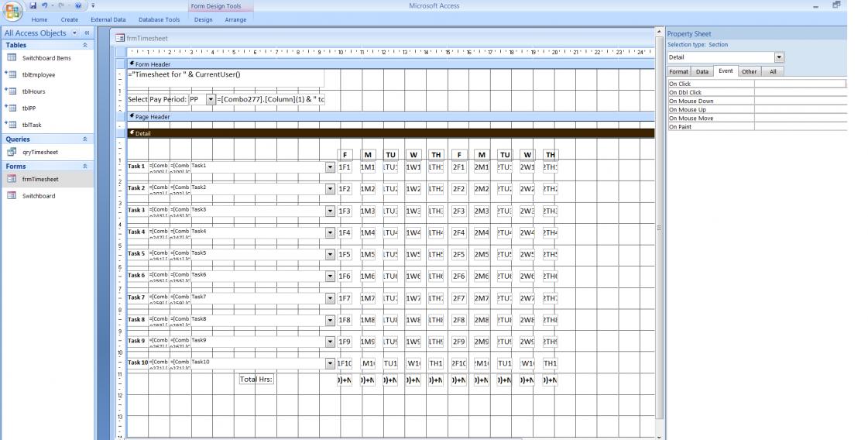Select Switchboard form icon in navigation
The height and width of the screenshot is (440, 868).
[12, 196]
